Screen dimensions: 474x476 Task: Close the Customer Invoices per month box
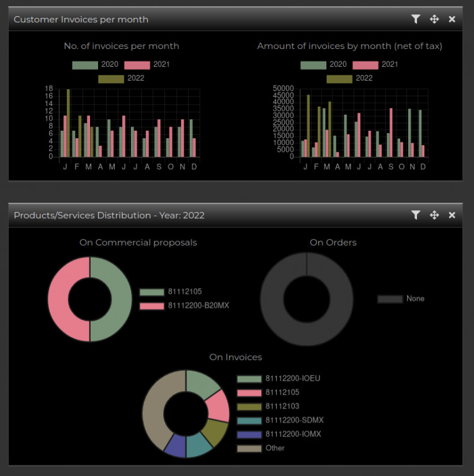452,19
